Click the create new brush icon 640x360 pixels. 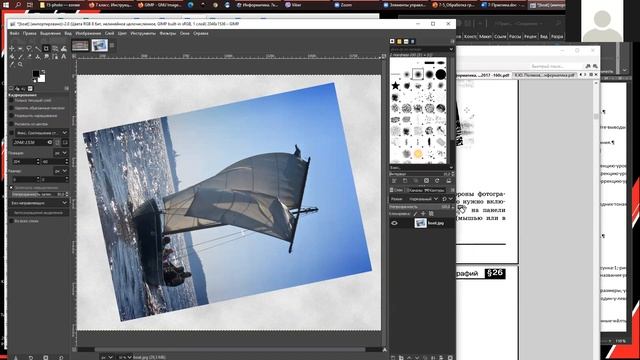click(x=405, y=181)
